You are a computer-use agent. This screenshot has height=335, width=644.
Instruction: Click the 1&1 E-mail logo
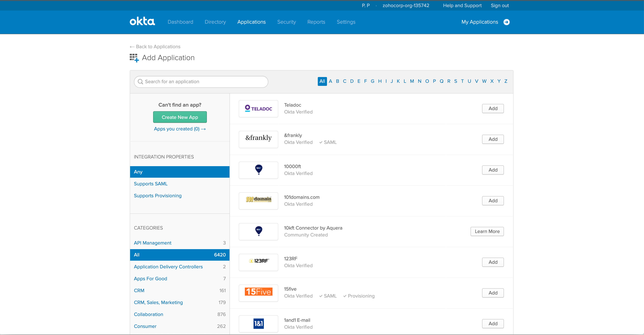tap(258, 323)
